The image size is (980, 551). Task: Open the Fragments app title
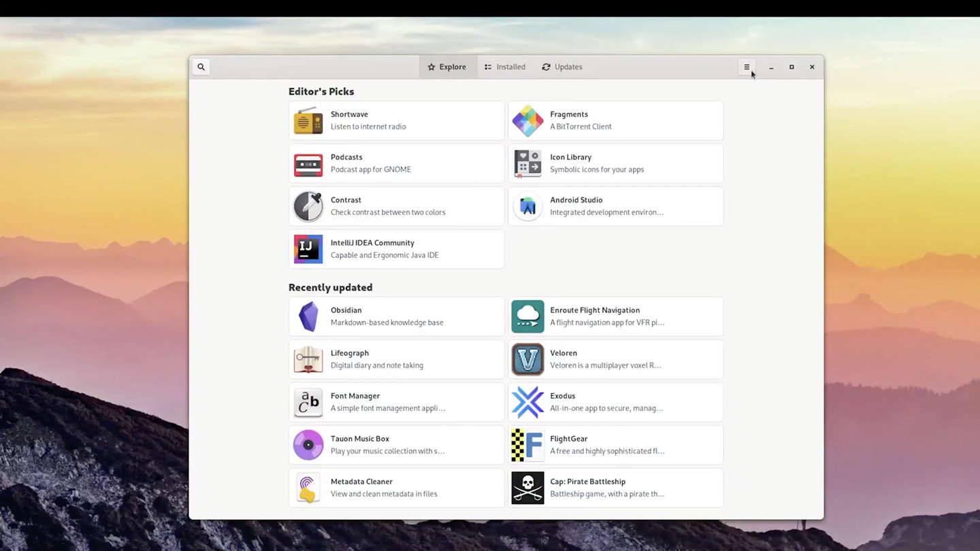coord(569,114)
